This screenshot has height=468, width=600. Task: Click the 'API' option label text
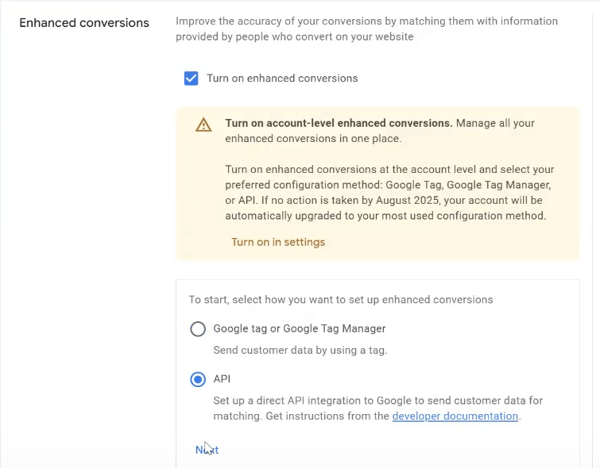click(x=222, y=379)
